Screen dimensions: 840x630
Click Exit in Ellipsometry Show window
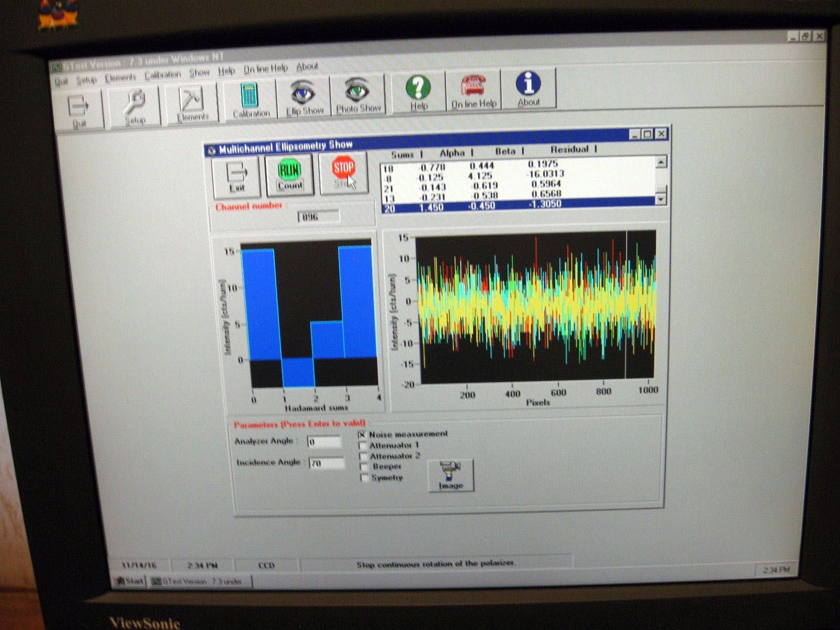(237, 177)
